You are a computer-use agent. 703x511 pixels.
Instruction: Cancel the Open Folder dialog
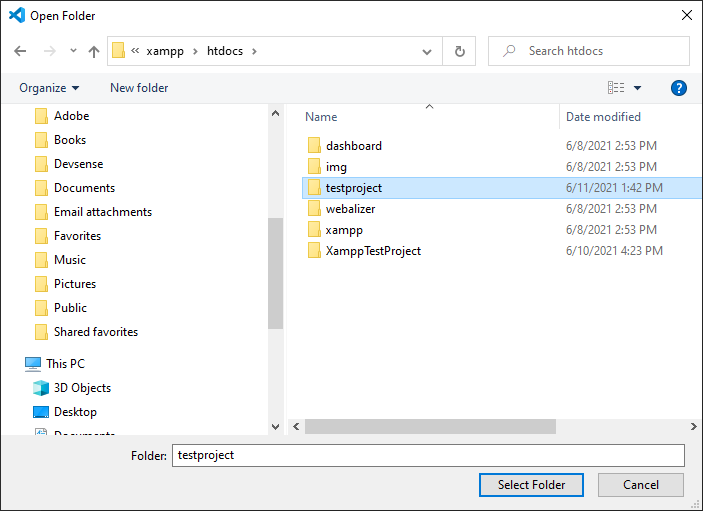(641, 485)
